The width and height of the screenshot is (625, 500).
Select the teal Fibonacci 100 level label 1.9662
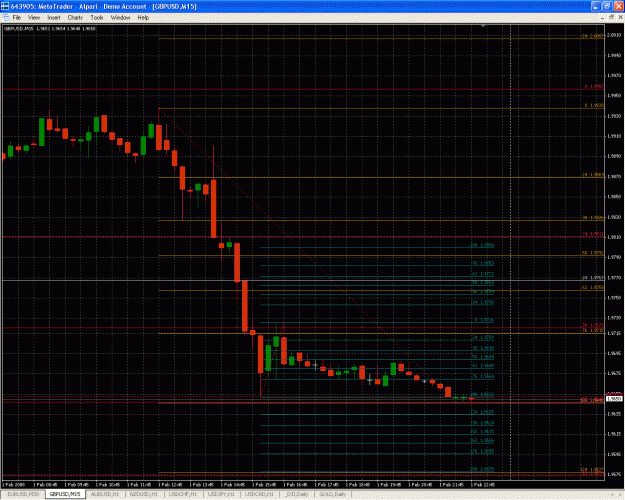[483, 394]
